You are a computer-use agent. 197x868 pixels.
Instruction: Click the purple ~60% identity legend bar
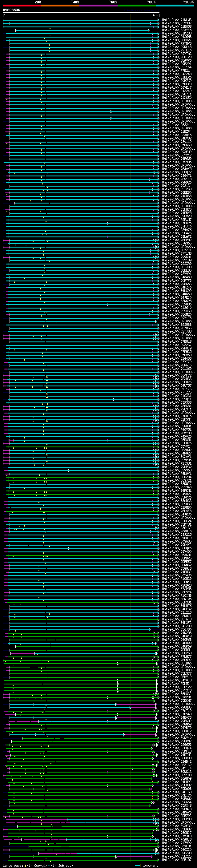[98, 6]
